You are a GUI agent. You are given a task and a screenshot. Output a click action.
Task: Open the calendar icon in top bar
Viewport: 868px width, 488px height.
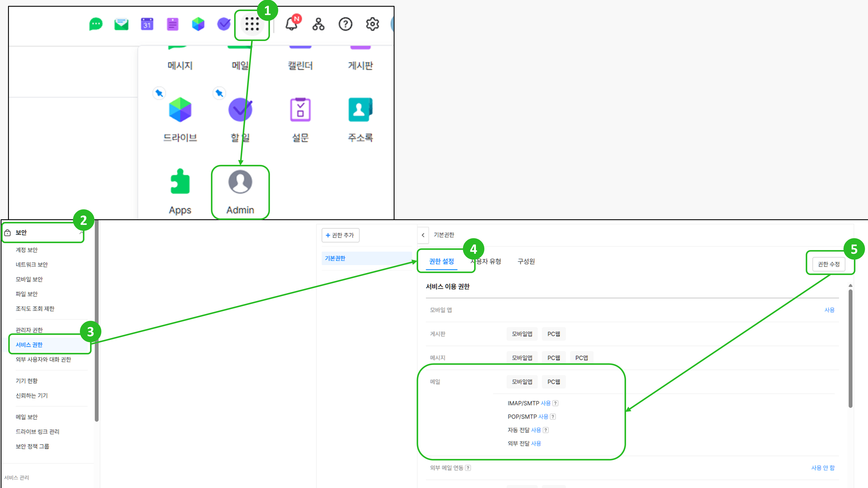click(x=147, y=24)
